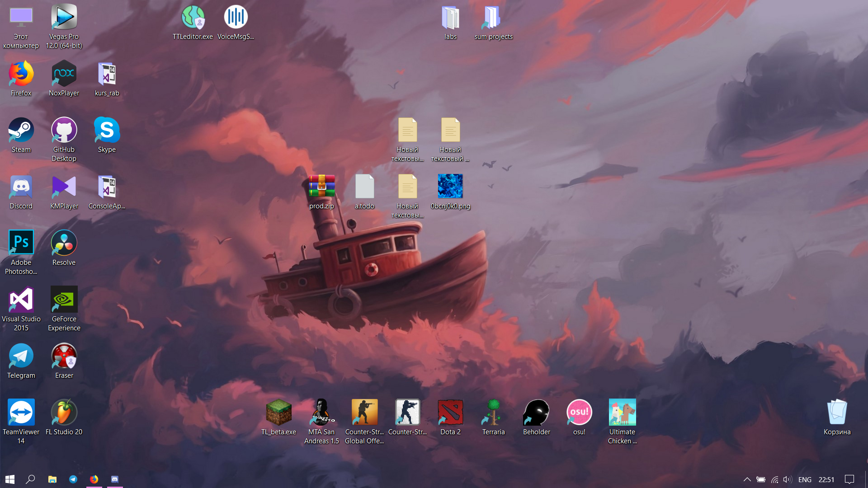Switch to Discord in the taskbar
This screenshot has width=868, height=488.
115,479
